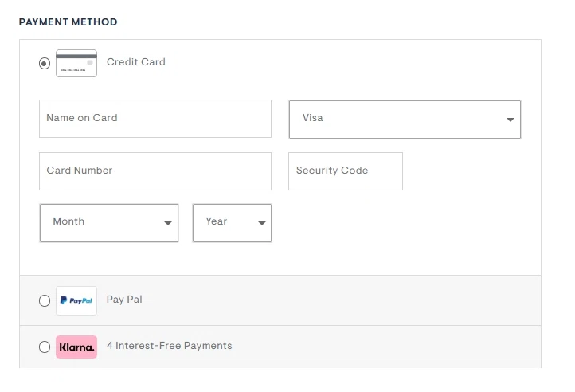
Task: Focus the Security Code field
Action: [346, 171]
